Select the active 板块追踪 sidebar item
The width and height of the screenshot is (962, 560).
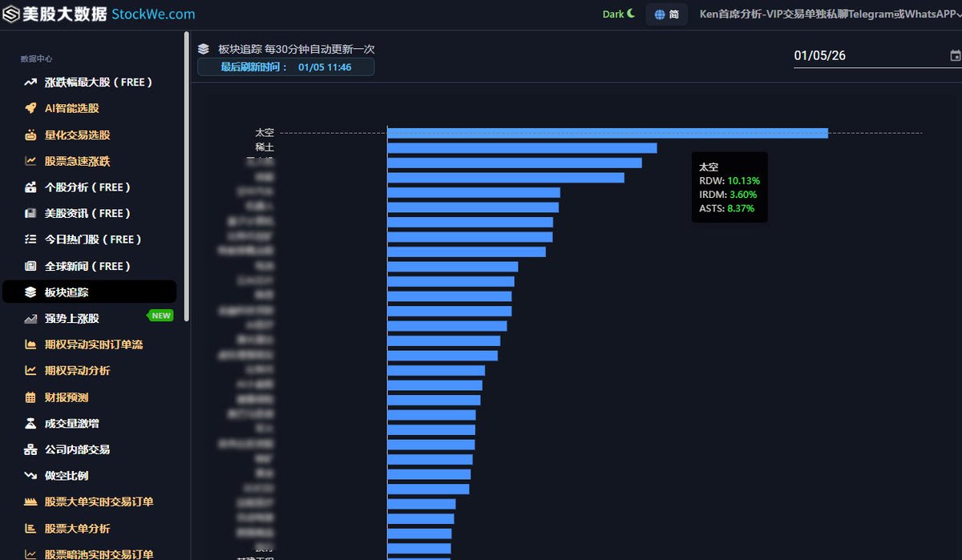pyautogui.click(x=90, y=292)
